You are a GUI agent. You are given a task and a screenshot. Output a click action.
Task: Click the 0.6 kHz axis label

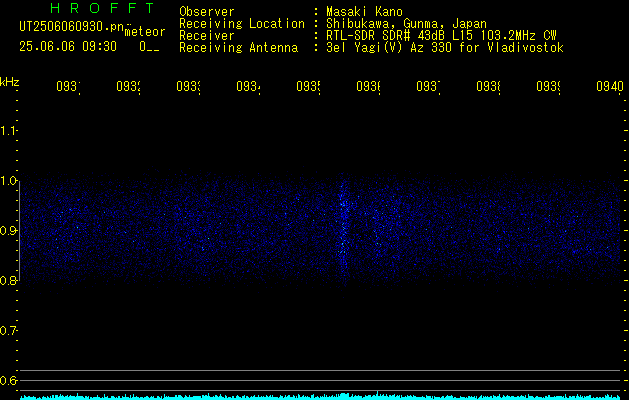8,380
